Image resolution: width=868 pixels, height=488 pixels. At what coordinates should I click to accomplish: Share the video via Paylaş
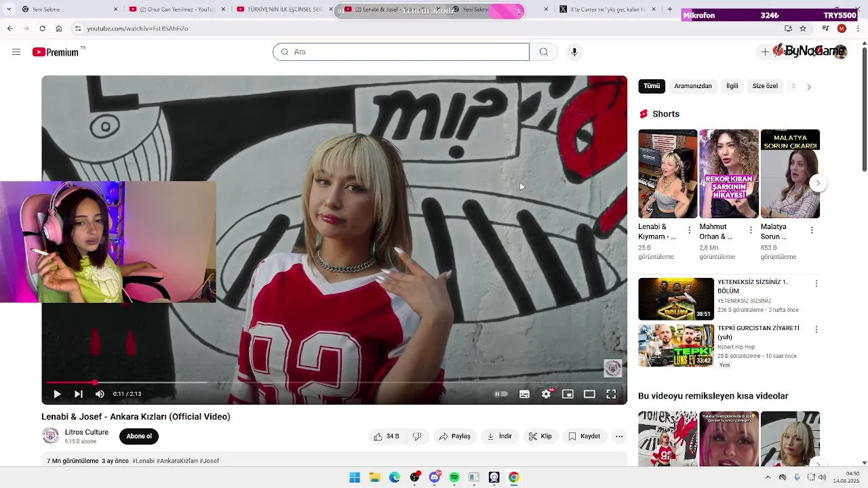[454, 436]
